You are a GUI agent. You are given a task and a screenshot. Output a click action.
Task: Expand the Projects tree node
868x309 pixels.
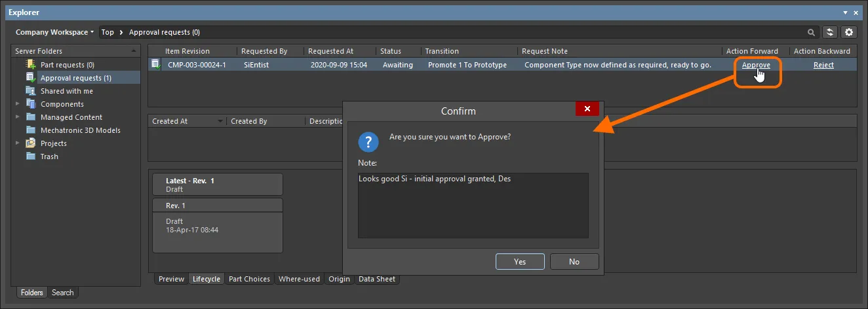tap(18, 143)
